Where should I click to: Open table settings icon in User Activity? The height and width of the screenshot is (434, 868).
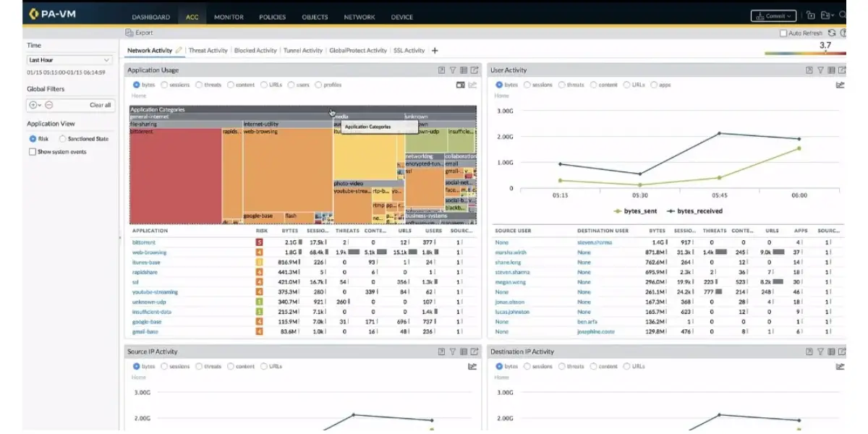tap(831, 70)
